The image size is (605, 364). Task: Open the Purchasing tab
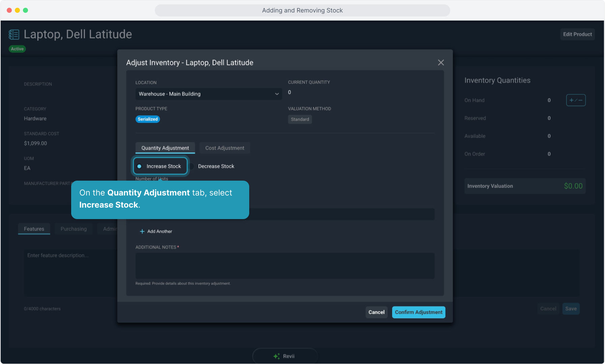pyautogui.click(x=74, y=229)
